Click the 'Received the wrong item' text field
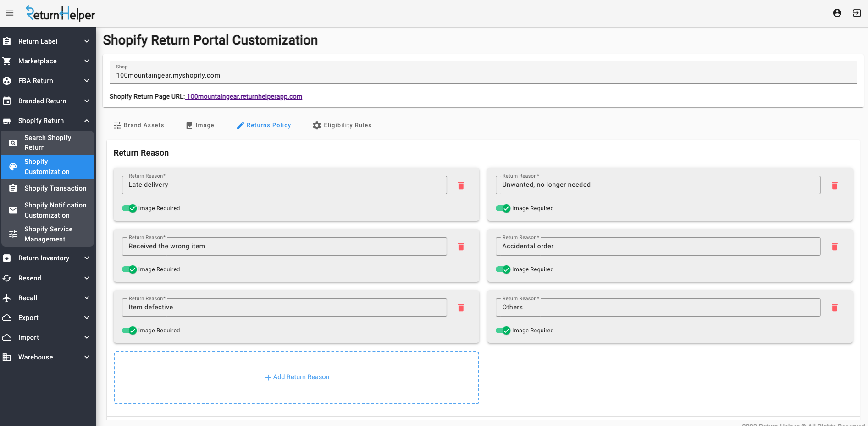Screen dimensions: 868x426 (x=284, y=246)
